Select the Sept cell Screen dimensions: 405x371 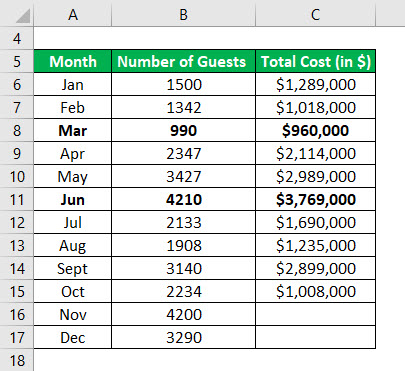(73, 268)
